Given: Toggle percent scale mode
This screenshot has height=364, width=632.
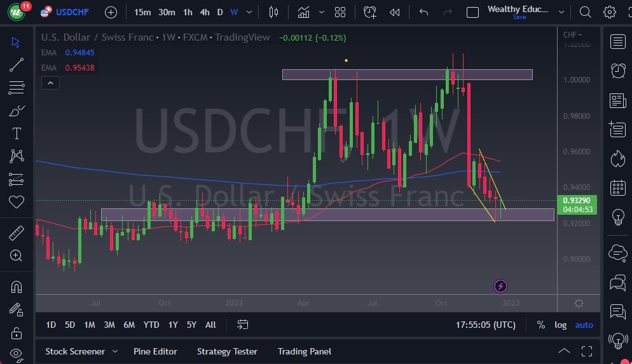Looking at the screenshot, I should (541, 325).
